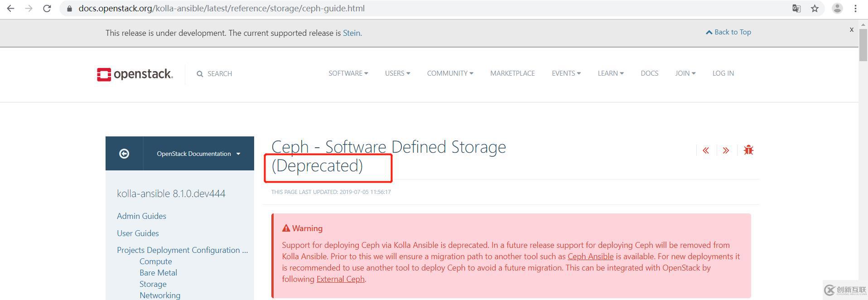Click LOG IN
This screenshot has height=300, width=868.
click(x=723, y=73)
